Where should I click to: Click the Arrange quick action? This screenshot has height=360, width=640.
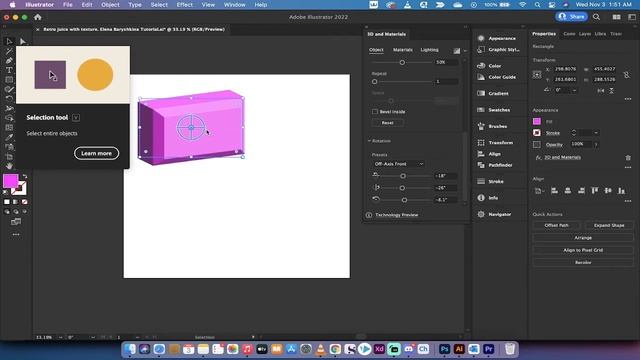pyautogui.click(x=583, y=238)
